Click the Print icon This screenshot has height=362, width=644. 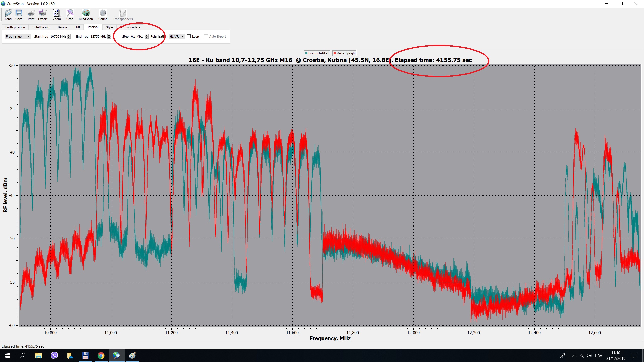click(x=31, y=15)
